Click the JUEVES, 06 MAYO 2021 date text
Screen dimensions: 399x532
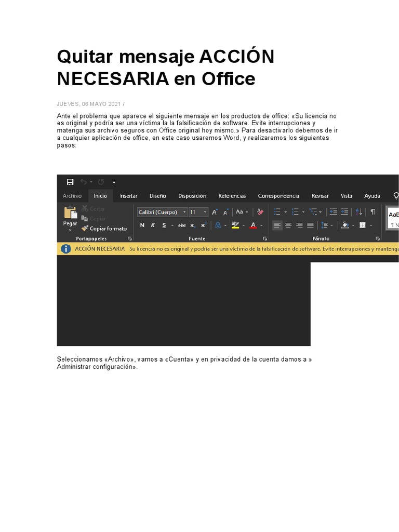coord(88,104)
